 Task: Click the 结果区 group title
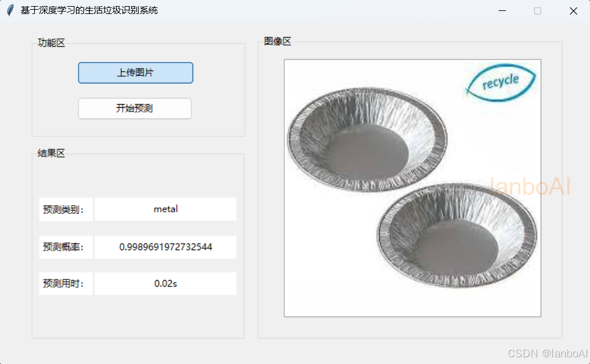pyautogui.click(x=51, y=153)
